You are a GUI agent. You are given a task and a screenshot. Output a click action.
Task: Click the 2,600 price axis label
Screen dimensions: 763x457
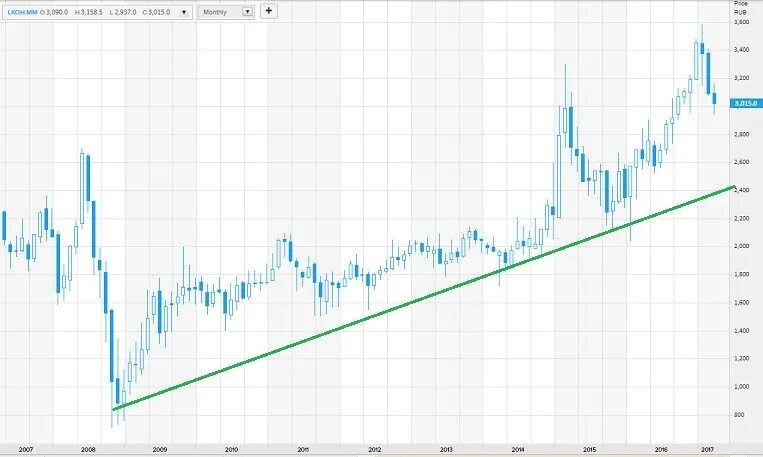(742, 162)
